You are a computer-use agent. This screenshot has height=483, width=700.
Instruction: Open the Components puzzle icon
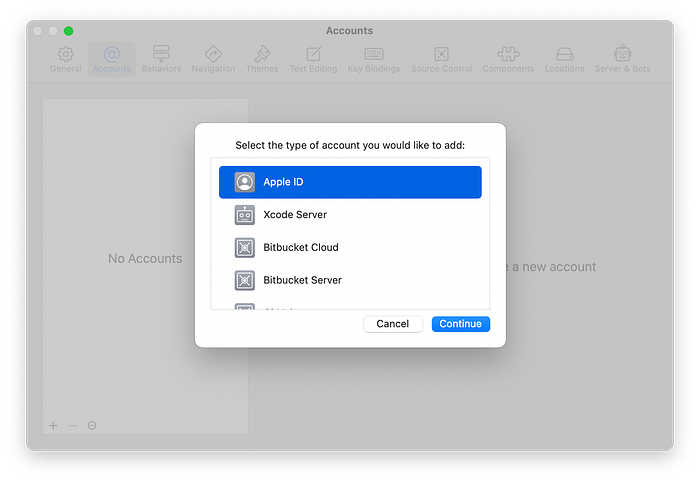tap(508, 54)
